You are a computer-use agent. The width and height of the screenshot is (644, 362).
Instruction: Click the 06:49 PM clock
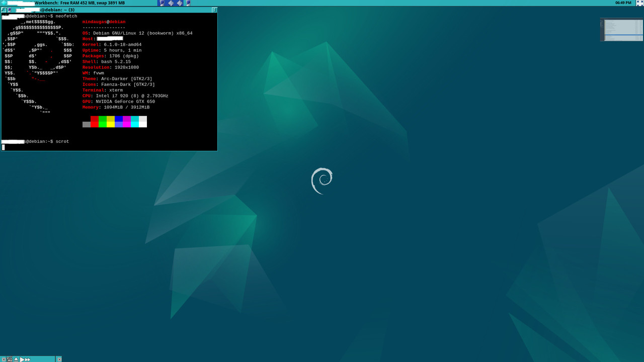(623, 3)
